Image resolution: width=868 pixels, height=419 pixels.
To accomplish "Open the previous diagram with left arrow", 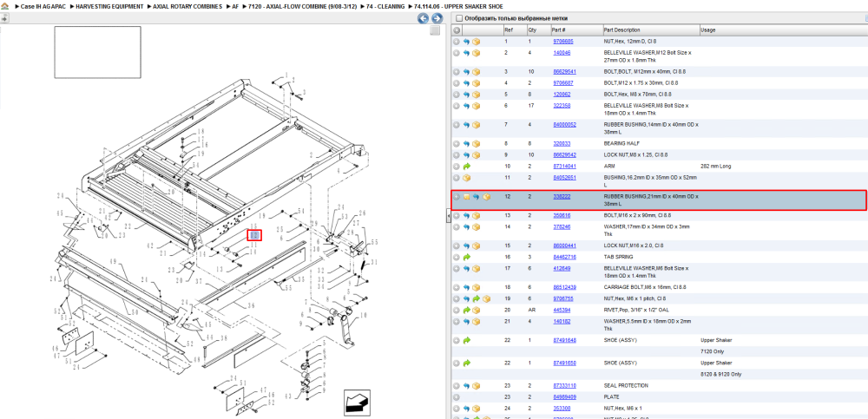I will 423,18.
